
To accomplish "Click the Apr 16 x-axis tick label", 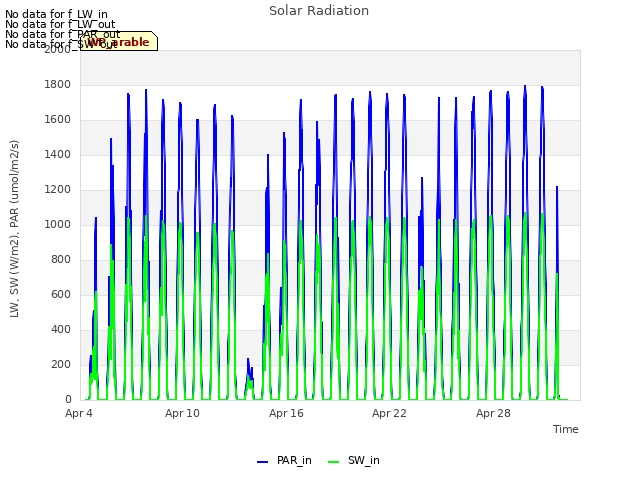I will (x=286, y=413).
